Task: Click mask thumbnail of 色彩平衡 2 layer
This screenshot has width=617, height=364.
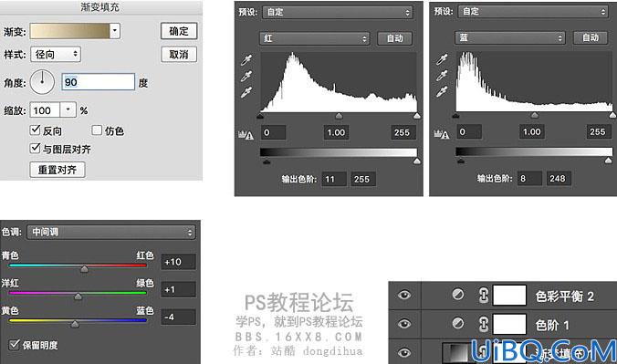Action: coord(510,296)
